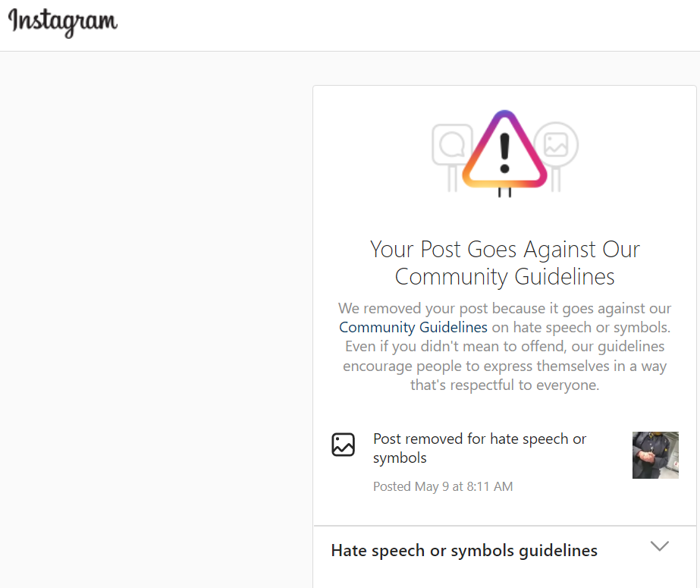The width and height of the screenshot is (700, 588).
Task: Click 'Posted May 9 at 8:11 AM' text
Action: (x=443, y=486)
